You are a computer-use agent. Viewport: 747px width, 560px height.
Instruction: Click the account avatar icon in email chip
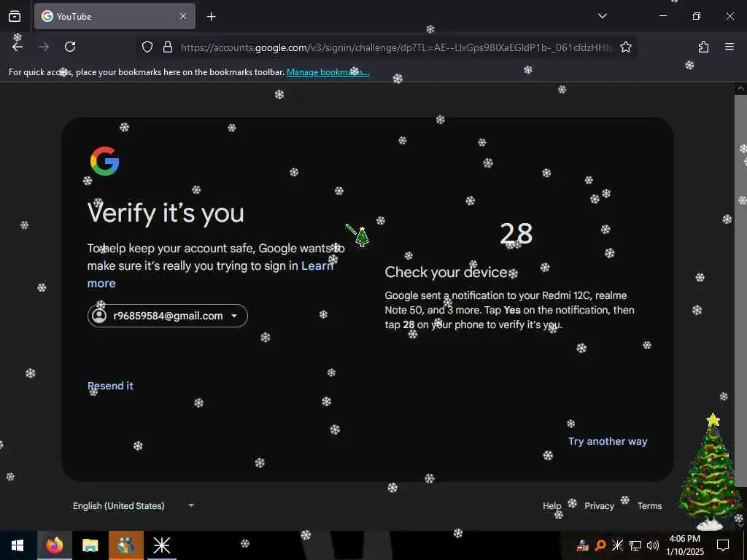click(x=99, y=316)
